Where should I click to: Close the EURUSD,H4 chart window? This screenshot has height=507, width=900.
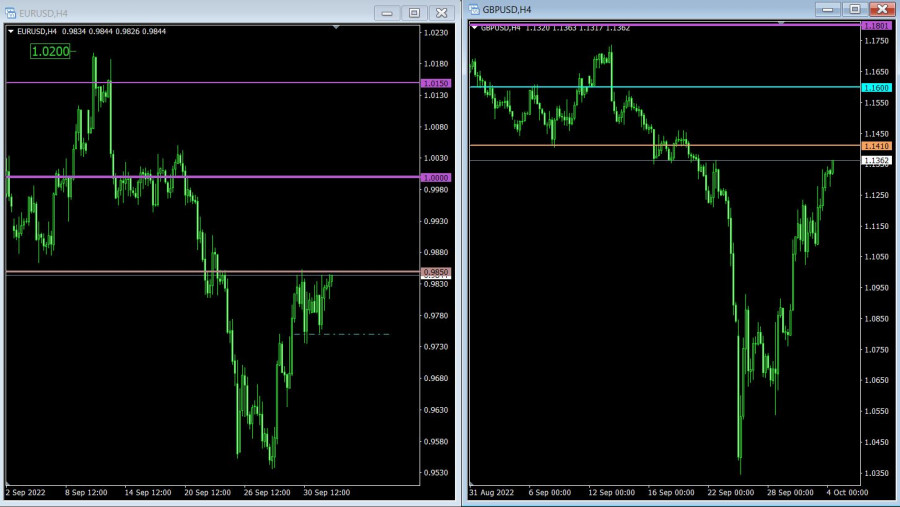click(x=440, y=13)
